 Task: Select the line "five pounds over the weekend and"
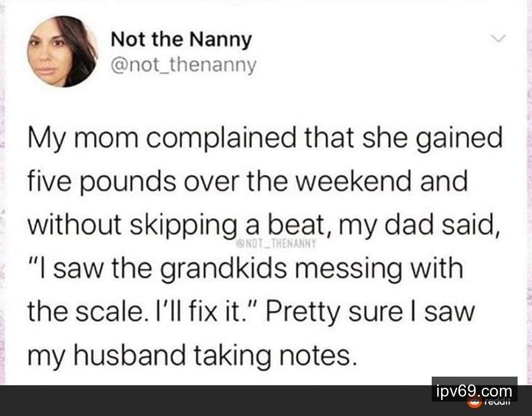pos(248,182)
